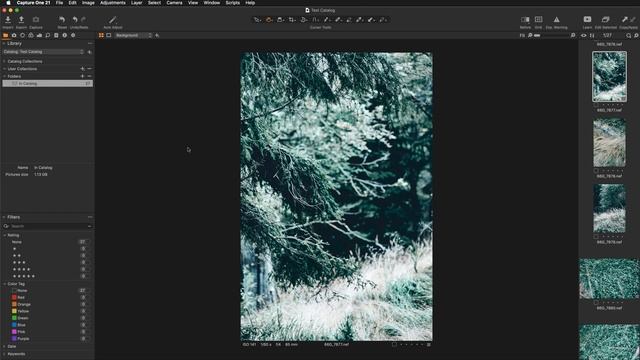Screen dimensions: 640x360
Task: Open the Capture One 21 app menu
Action: coord(33,3)
